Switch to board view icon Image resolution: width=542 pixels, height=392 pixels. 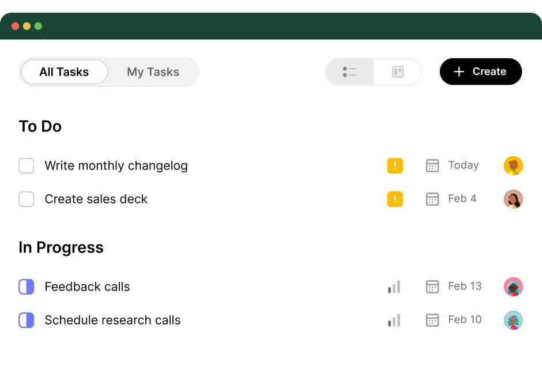(397, 72)
